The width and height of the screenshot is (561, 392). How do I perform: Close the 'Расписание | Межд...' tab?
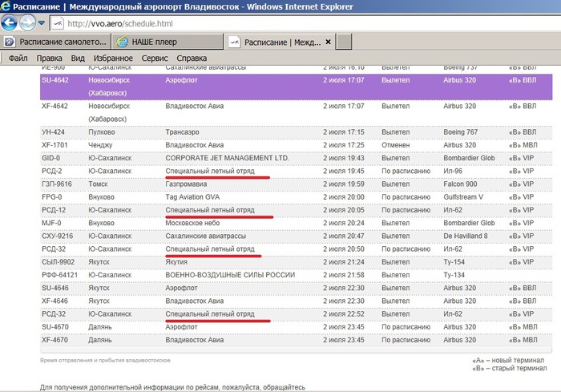pyautogui.click(x=328, y=42)
